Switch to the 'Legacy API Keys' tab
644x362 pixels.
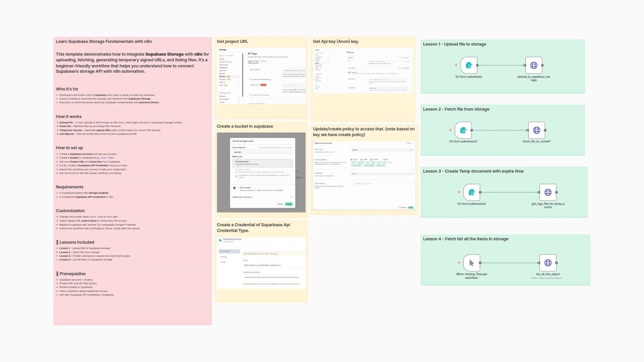(x=253, y=61)
